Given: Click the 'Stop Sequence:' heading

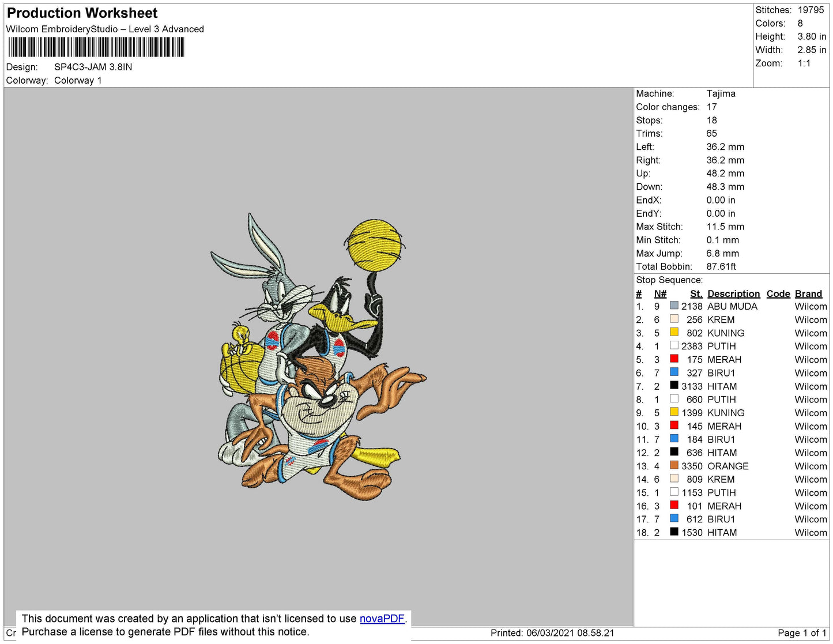Looking at the screenshot, I should coord(669,280).
